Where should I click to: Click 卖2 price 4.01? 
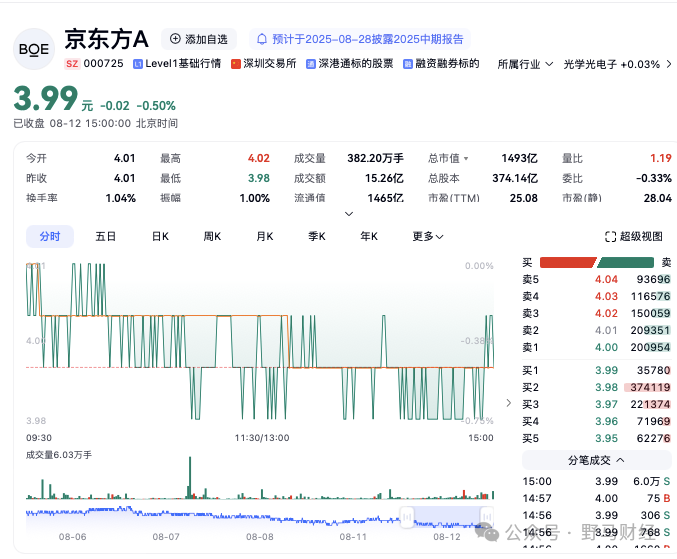click(606, 331)
